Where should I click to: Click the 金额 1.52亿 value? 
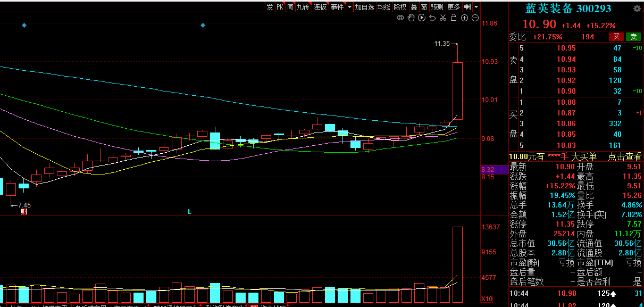[x=563, y=214]
